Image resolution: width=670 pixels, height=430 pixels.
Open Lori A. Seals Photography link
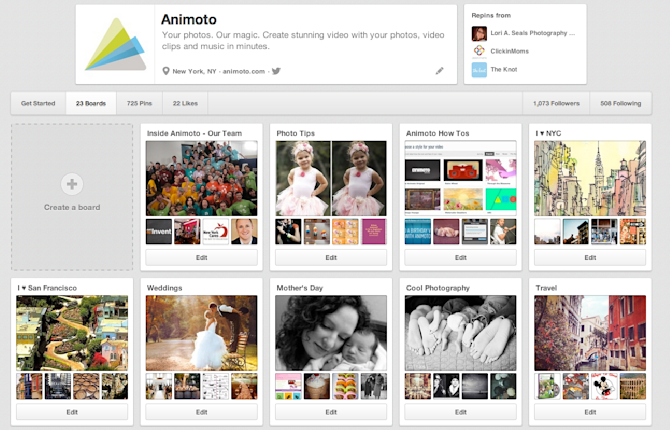(532, 33)
